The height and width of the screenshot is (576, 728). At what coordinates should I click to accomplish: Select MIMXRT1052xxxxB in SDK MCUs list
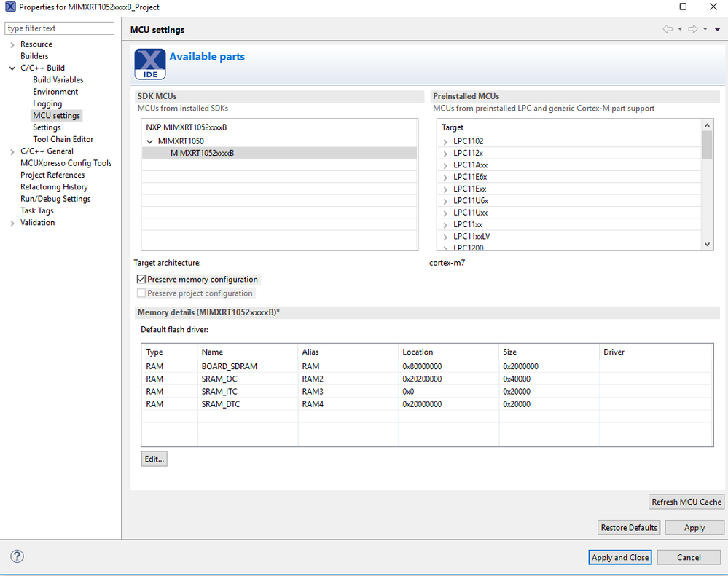280,153
